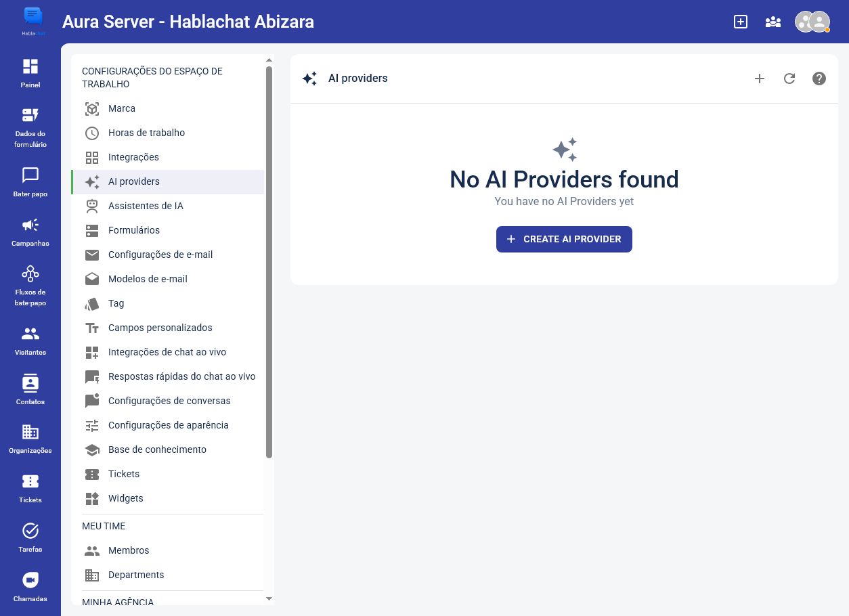Screen dimensions: 849x616
Task: Click the Widgets icon
Action: pos(92,498)
